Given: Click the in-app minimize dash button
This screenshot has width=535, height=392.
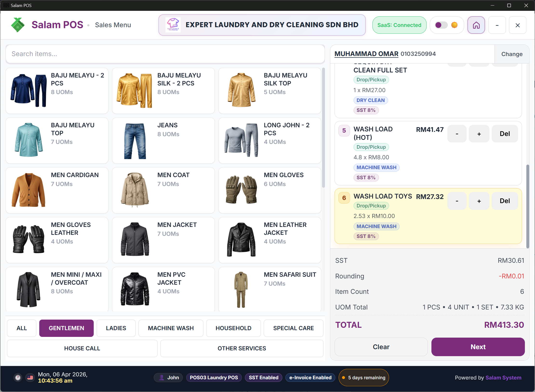Looking at the screenshot, I should [x=497, y=25].
